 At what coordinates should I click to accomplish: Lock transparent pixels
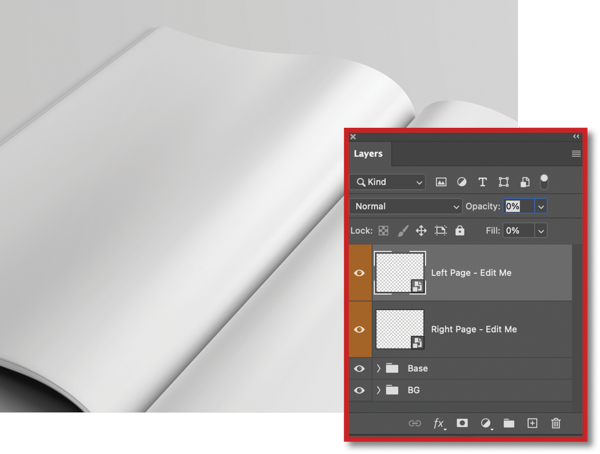383,230
